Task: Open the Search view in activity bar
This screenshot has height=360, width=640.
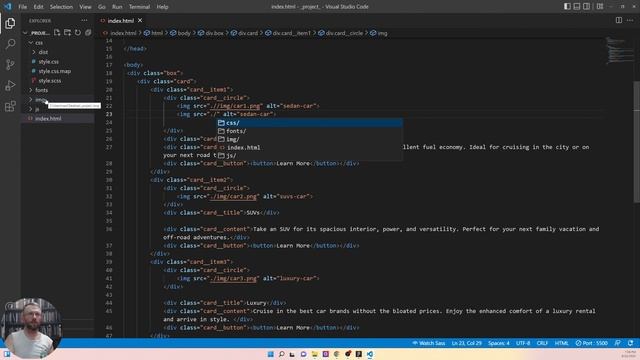Action: click(10, 44)
